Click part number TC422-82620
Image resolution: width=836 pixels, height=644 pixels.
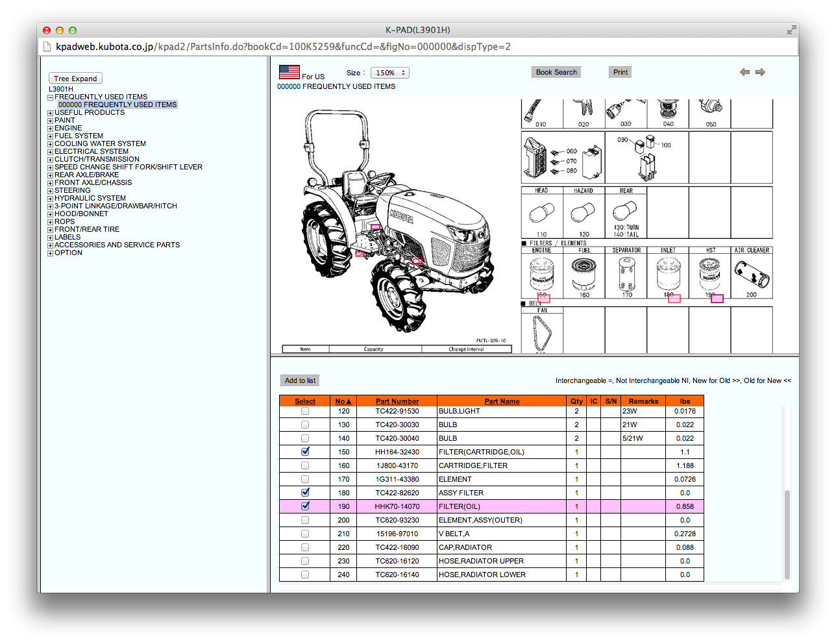397,493
